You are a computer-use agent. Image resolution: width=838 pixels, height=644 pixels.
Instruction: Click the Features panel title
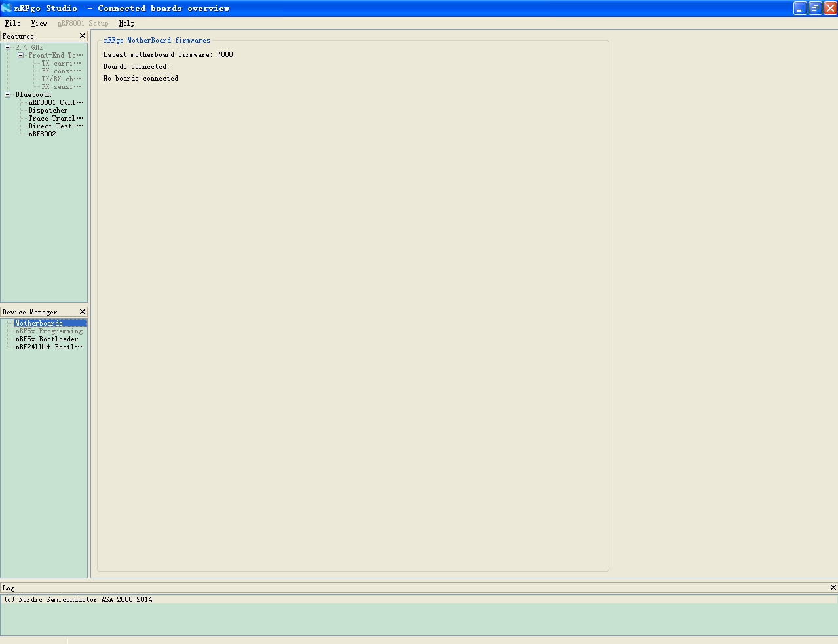click(18, 37)
